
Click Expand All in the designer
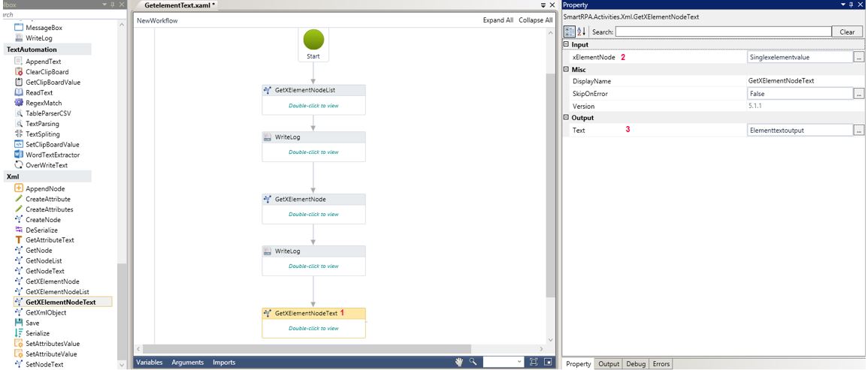(x=498, y=20)
